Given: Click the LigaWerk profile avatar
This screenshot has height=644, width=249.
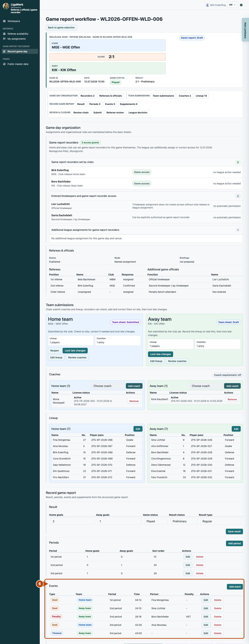Looking at the screenshot, I should 6,6.
